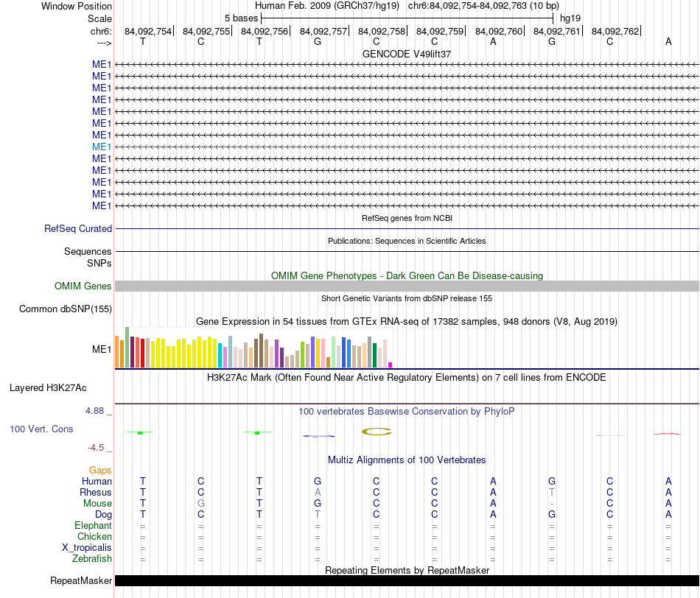Image resolution: width=700 pixels, height=598 pixels.
Task: Click the tall green GTEx expression bar
Action: [x=127, y=347]
